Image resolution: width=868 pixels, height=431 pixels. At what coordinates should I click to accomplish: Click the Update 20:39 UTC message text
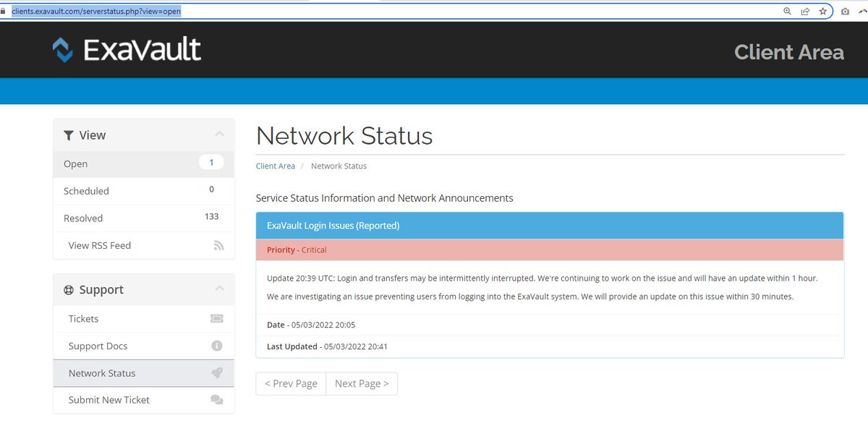[542, 278]
